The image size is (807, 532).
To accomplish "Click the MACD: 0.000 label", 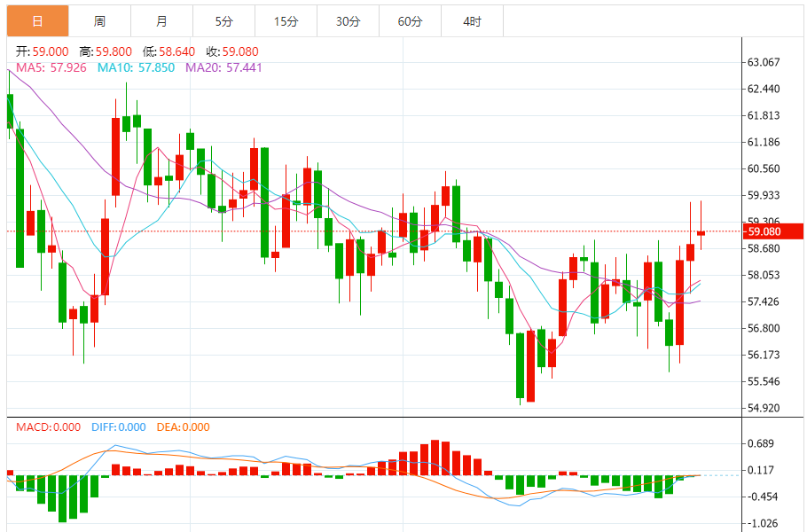I will [48, 426].
